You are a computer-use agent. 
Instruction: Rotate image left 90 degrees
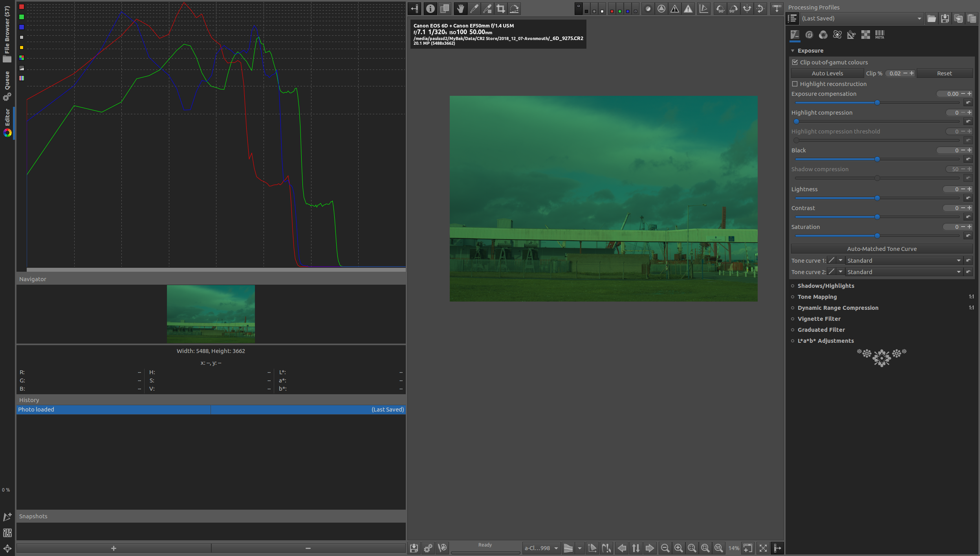[720, 9]
